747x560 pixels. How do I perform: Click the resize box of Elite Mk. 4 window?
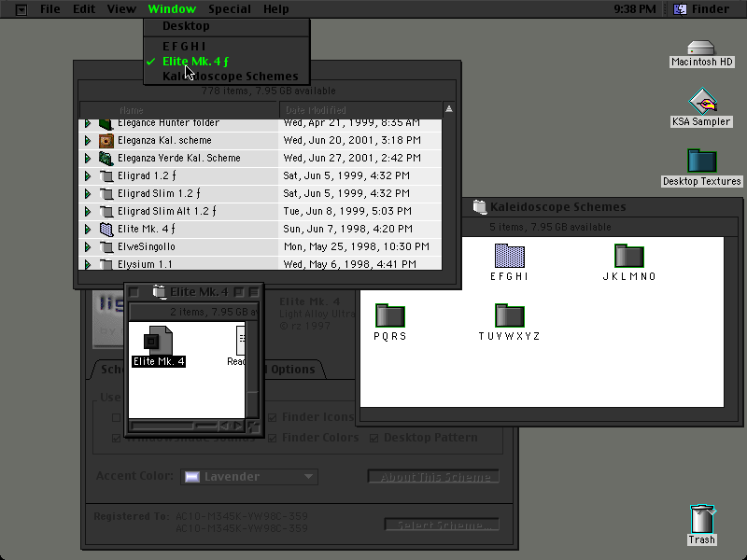[253, 427]
